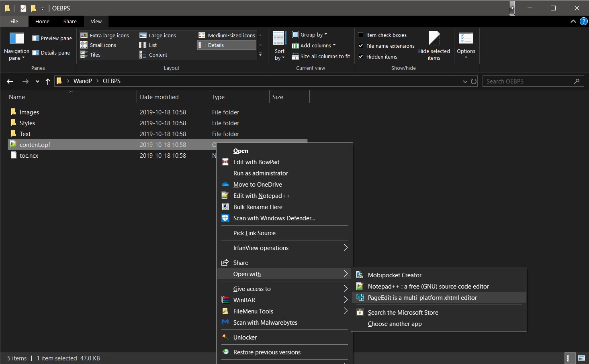The width and height of the screenshot is (589, 364).
Task: Select Extra large icons layout
Action: click(x=105, y=35)
